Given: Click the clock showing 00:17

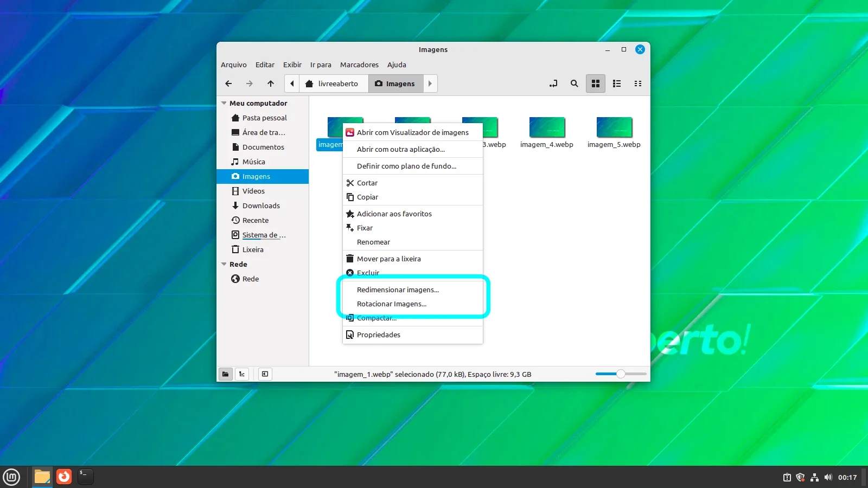Looking at the screenshot, I should (847, 477).
